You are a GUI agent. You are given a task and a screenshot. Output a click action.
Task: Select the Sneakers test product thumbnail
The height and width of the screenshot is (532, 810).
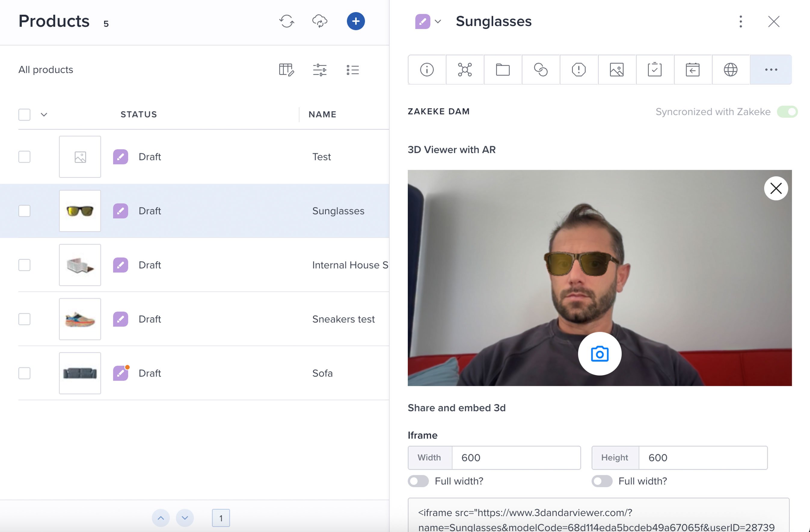point(80,319)
